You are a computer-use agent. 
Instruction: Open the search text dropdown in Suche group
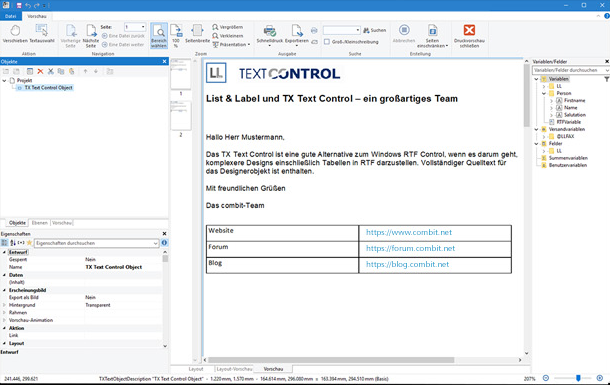tap(358, 30)
